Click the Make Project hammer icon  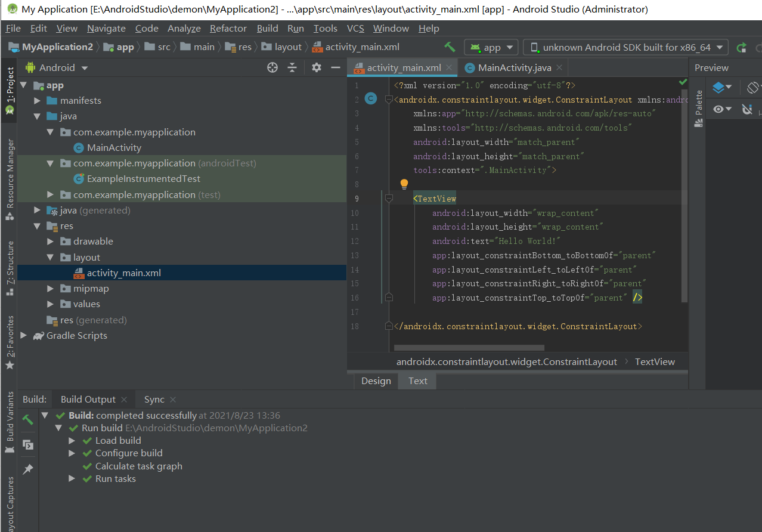pos(450,47)
